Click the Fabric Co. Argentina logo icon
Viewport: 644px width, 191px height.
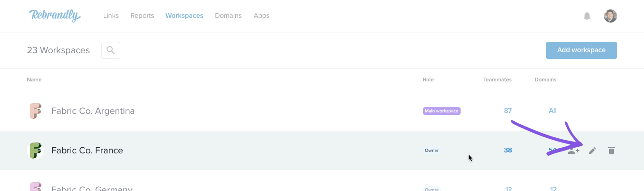click(x=35, y=111)
